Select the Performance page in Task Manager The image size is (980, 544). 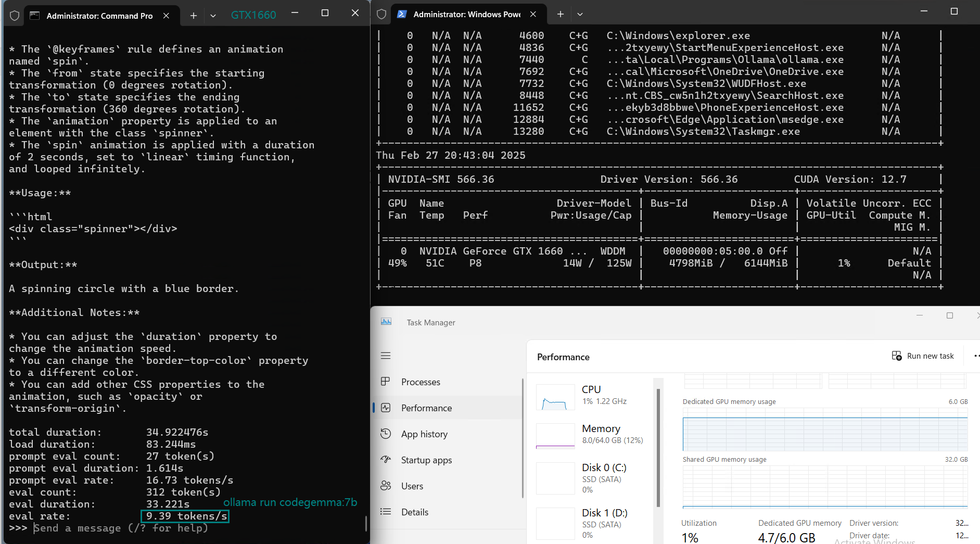pyautogui.click(x=426, y=408)
